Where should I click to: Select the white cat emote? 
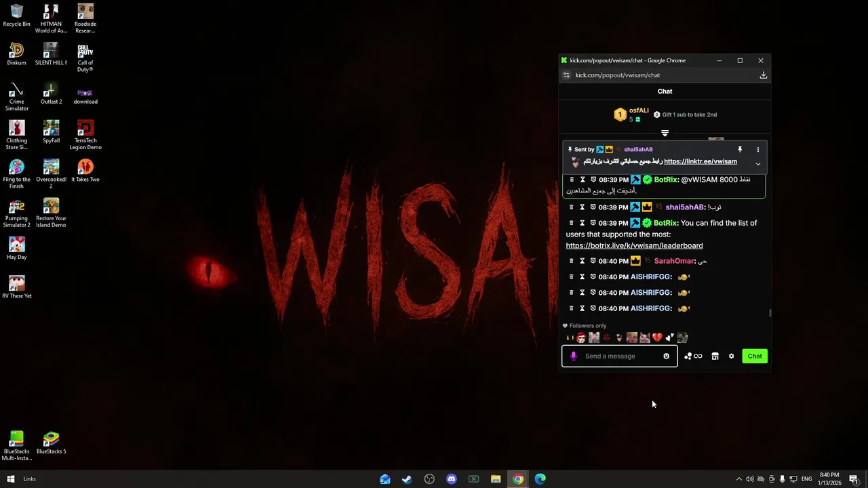point(644,338)
